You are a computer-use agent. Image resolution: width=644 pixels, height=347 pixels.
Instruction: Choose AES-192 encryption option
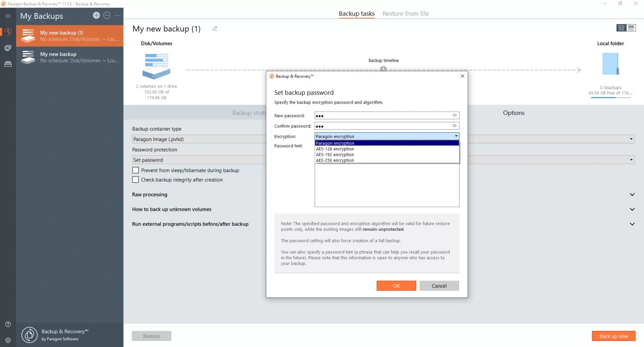[x=387, y=154]
